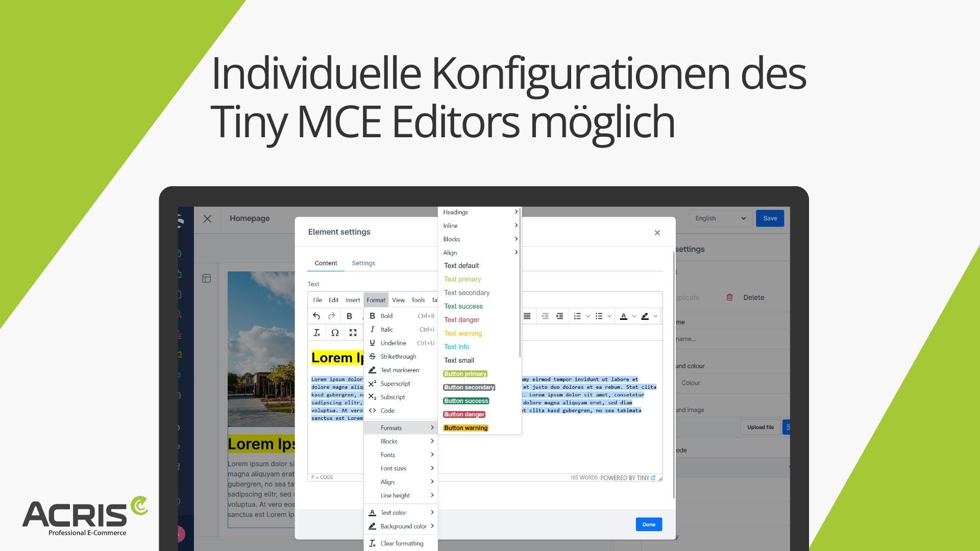This screenshot has height=551, width=980.
Task: Toggle the fullscreen editor icon
Action: click(353, 333)
